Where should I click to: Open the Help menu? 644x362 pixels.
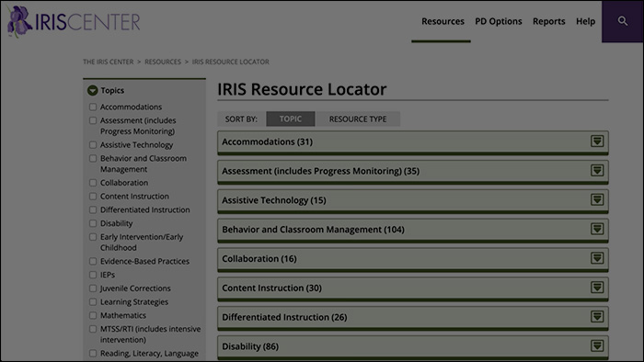pos(586,21)
